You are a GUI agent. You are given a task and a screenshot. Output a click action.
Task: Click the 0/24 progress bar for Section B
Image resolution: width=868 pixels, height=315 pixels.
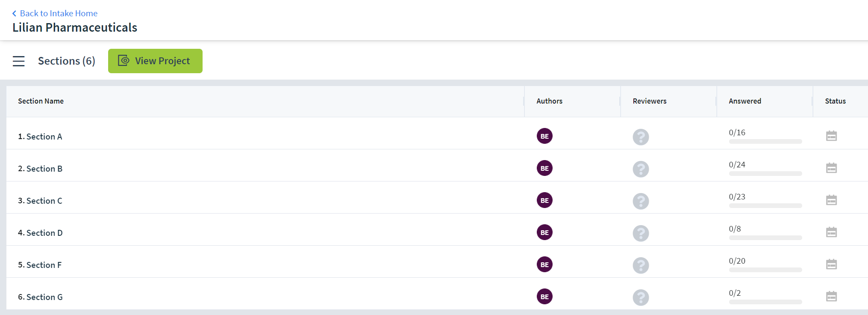click(765, 174)
